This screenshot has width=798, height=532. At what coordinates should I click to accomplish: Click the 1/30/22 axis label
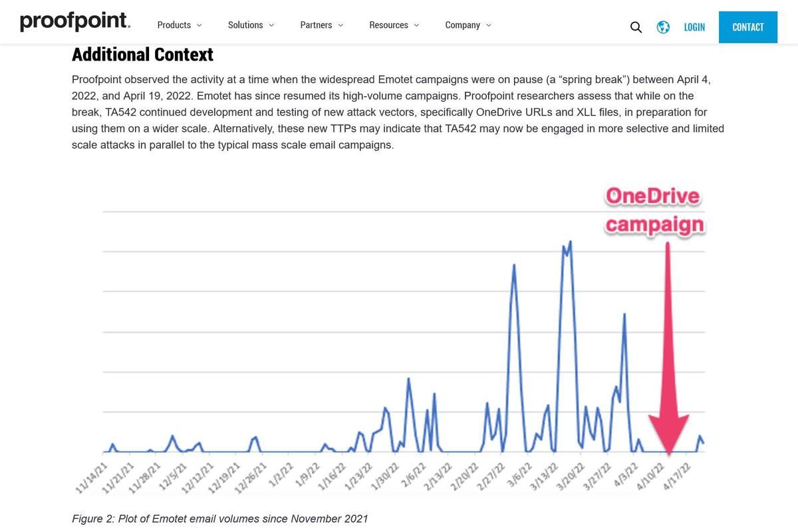coord(384,477)
